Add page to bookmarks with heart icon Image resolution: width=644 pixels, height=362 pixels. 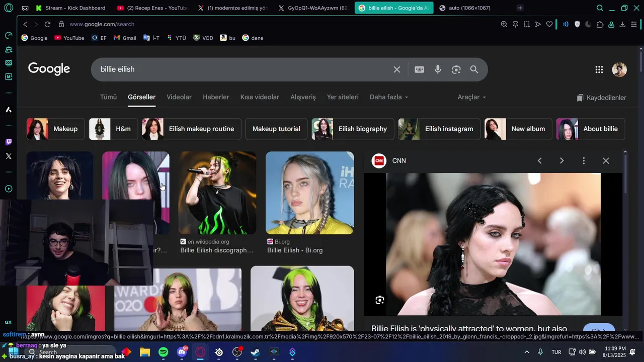pos(549,24)
